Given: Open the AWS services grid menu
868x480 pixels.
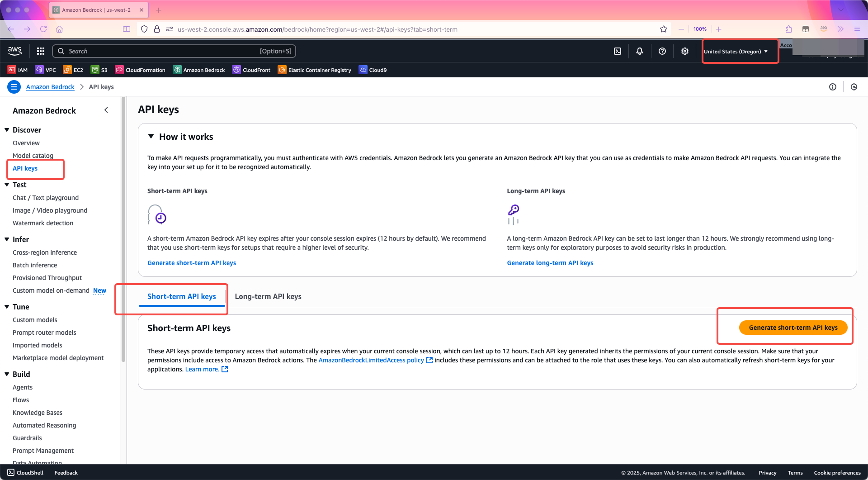Looking at the screenshot, I should click(x=41, y=51).
